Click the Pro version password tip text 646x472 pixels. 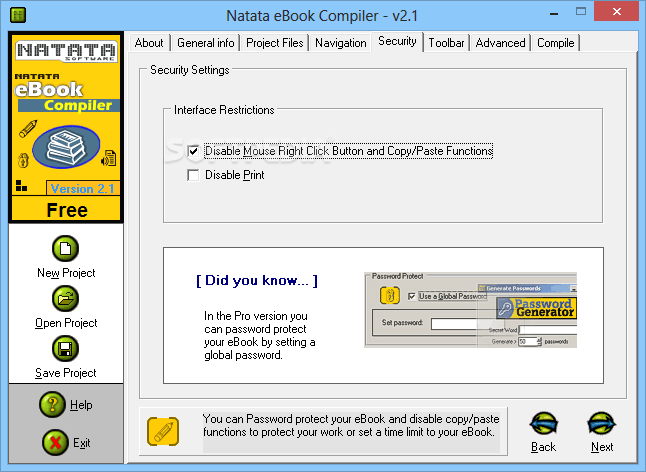[260, 336]
